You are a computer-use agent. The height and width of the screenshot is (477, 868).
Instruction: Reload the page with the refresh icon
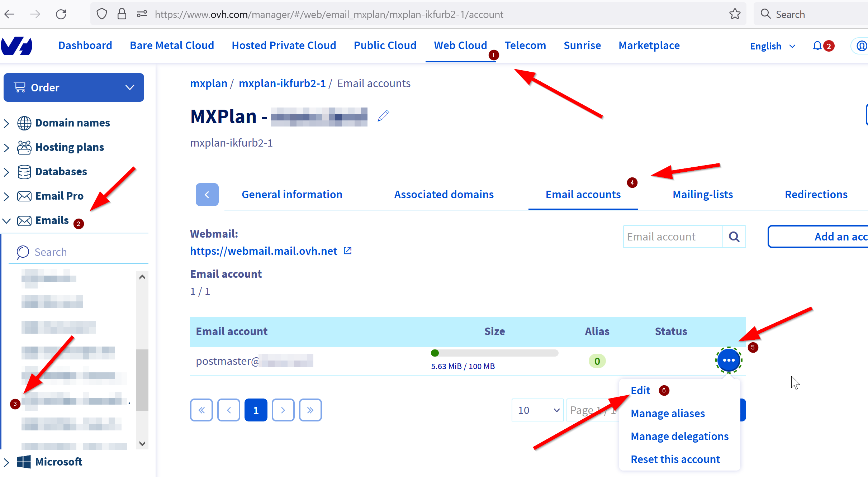click(x=61, y=14)
